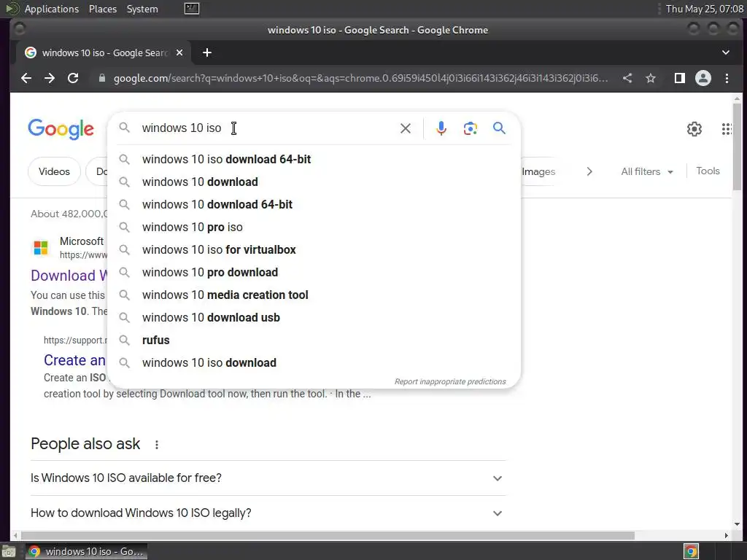Open the Chrome side panel
Image resolution: width=747 pixels, height=560 pixels.
coord(680,78)
